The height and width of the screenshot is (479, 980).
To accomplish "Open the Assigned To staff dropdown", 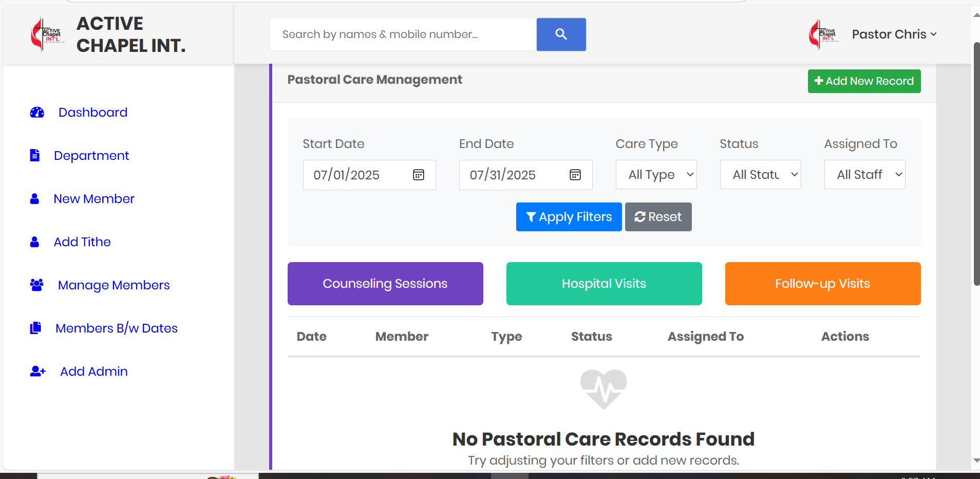I will (864, 175).
